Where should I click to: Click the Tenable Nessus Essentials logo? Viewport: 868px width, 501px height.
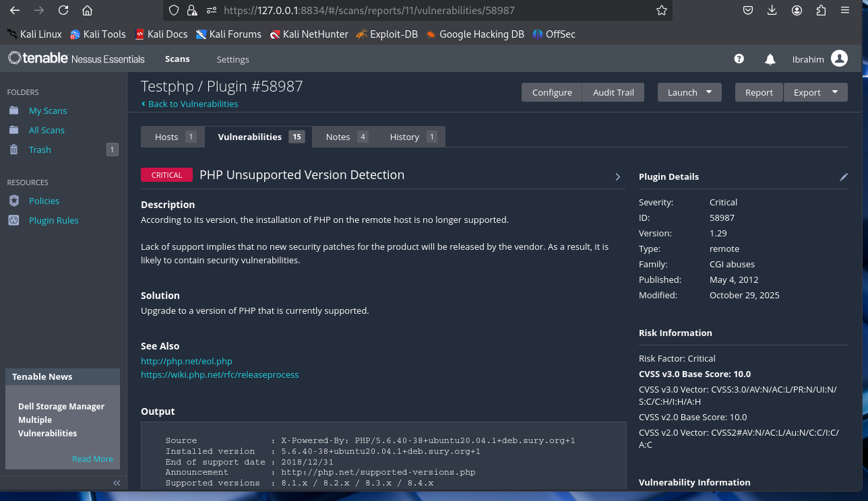(76, 59)
